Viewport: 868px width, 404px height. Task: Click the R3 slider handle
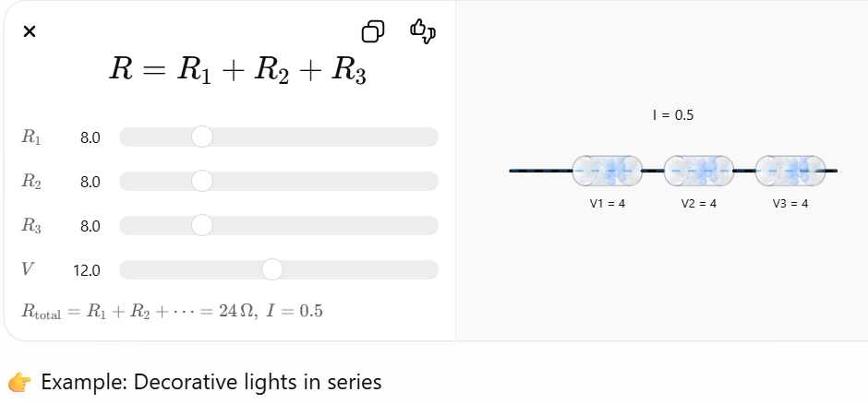click(x=202, y=226)
